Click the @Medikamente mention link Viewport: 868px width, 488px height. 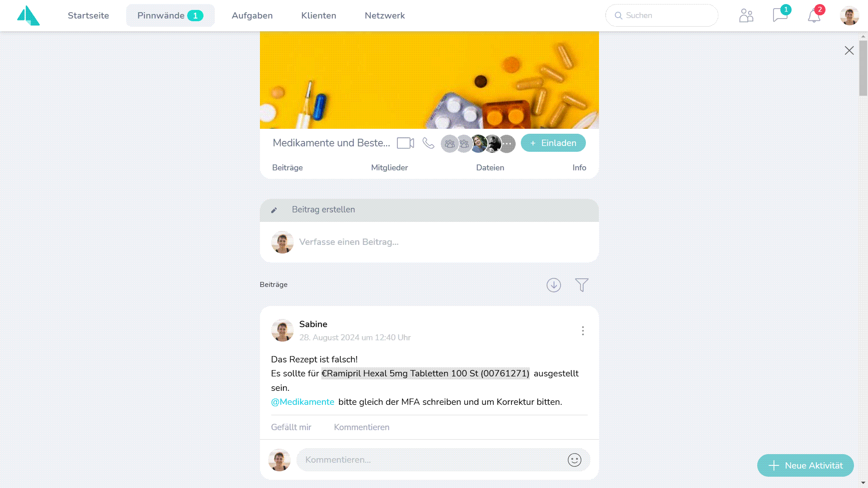coord(302,402)
